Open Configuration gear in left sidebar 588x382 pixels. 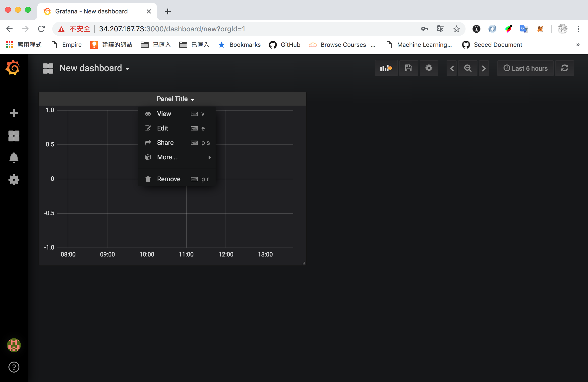pyautogui.click(x=14, y=180)
